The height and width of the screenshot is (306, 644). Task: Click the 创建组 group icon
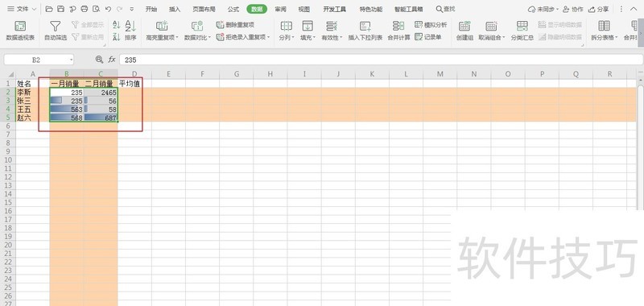(464, 31)
